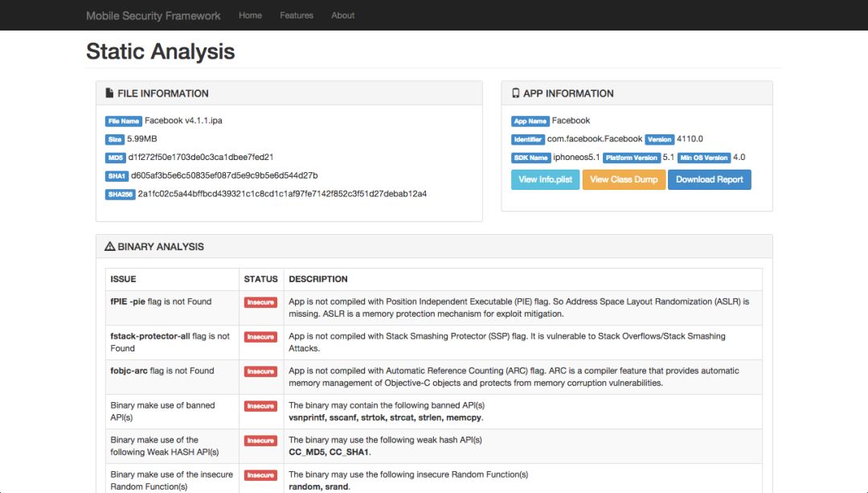This screenshot has width=868, height=493.
Task: Click the mobile phone icon beside App Information
Action: coord(515,93)
